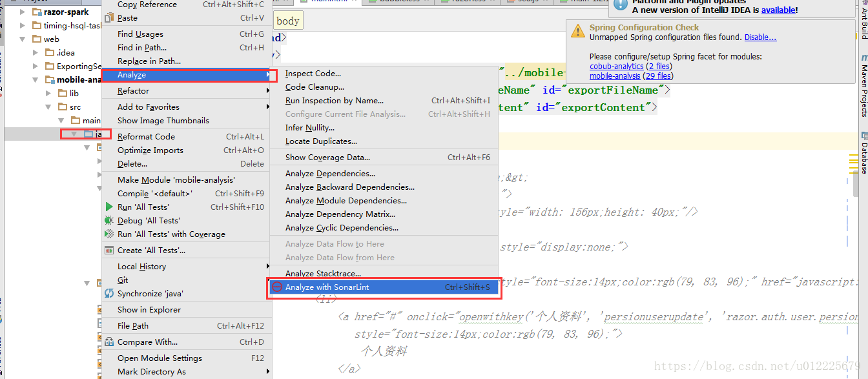The image size is (868, 379).
Task: Open the mobile-analysis module link
Action: (615, 76)
